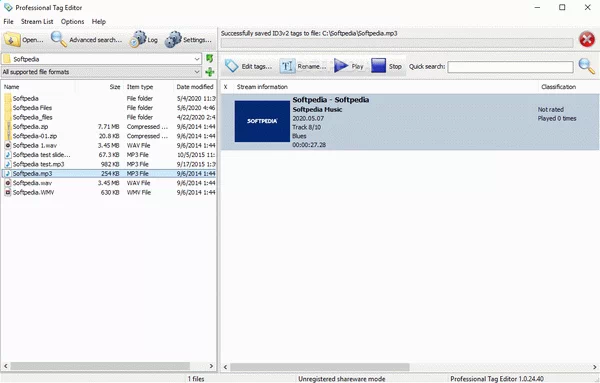Click the file list horizontal scrollbar thumb
Screen dimensions: 600x383
point(100,366)
